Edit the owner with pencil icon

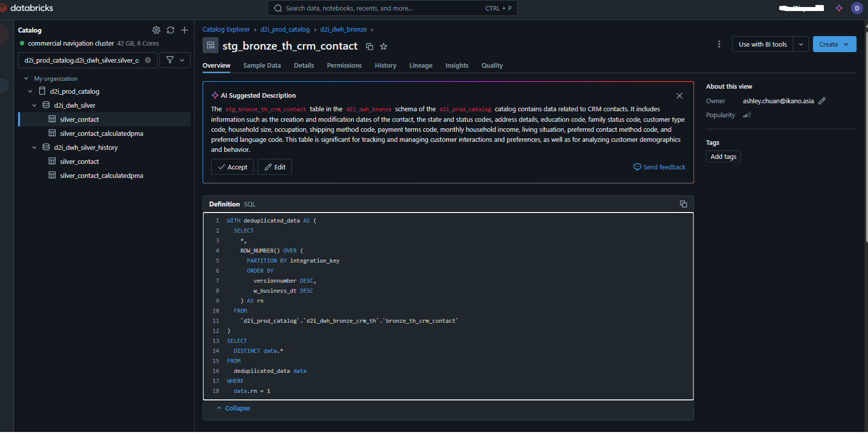click(822, 101)
